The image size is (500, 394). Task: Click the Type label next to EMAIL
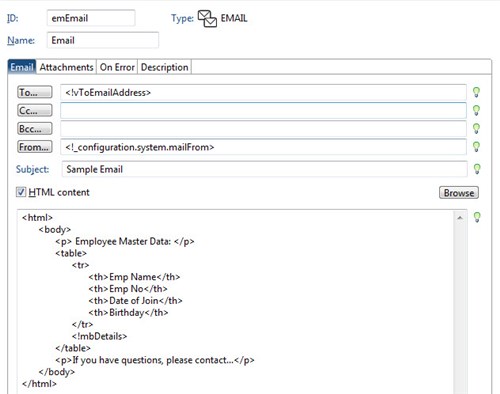tap(182, 18)
